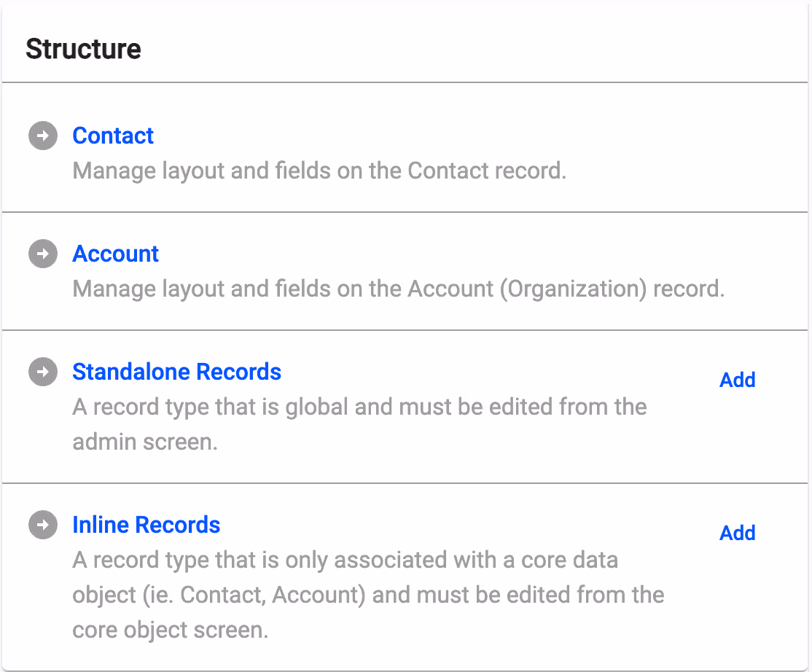Open the Account link

pyautogui.click(x=115, y=254)
